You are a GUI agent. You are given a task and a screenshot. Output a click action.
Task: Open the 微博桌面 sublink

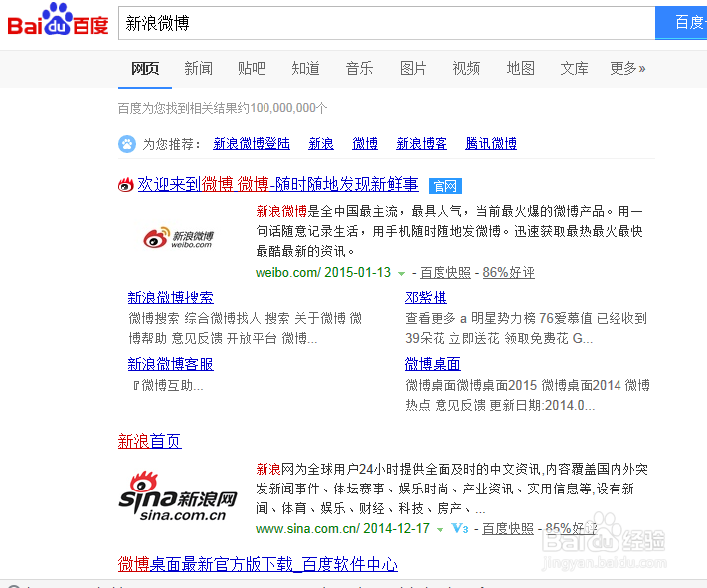pyautogui.click(x=433, y=364)
